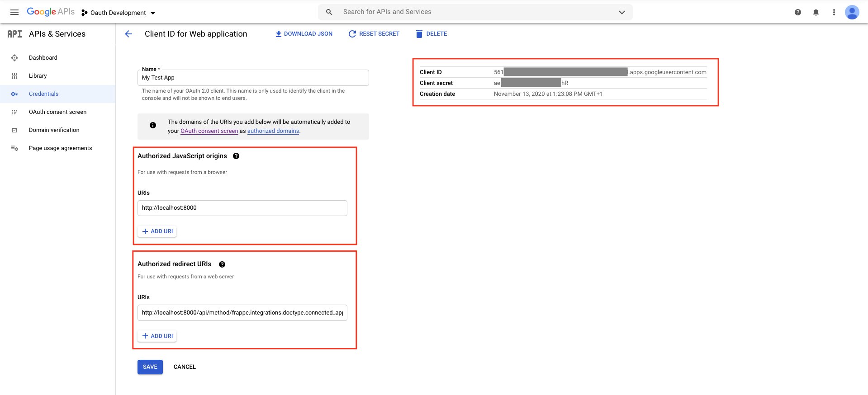Image resolution: width=868 pixels, height=395 pixels.
Task: Add URI under Authorized redirect URIs
Action: [157, 336]
